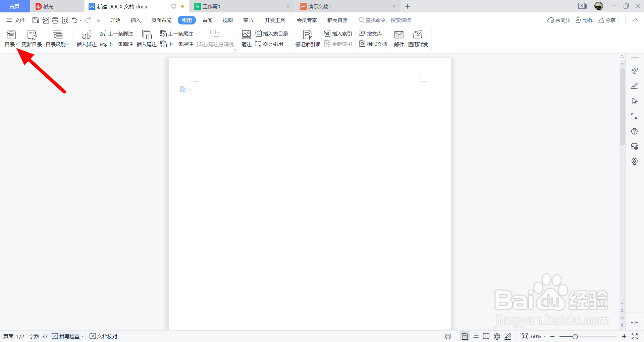Switch to the 页面布局 ribbon tab
Image resolution: width=644 pixels, height=342 pixels.
tap(161, 20)
